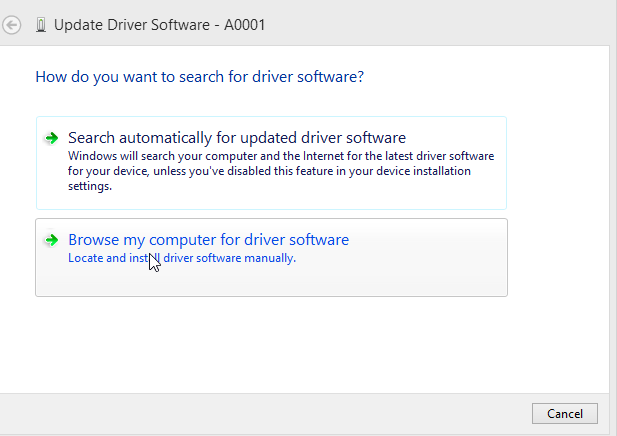Click green arrow next to Browse my computer
This screenshot has height=436, width=617.
pos(52,240)
